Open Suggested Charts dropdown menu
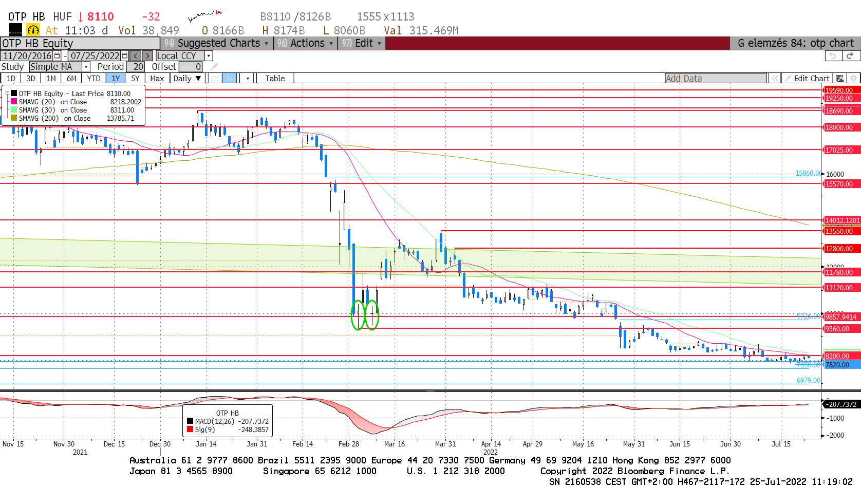Image resolution: width=861 pixels, height=504 pixels. pyautogui.click(x=217, y=43)
